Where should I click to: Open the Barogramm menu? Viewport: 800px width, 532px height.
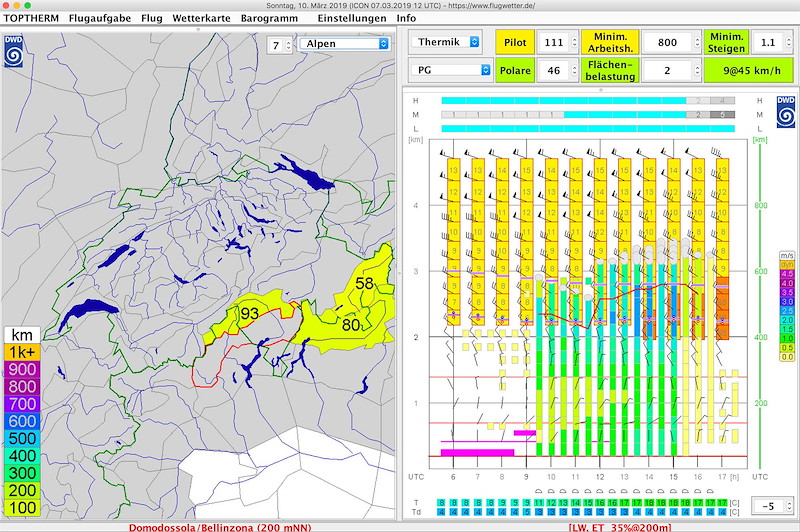[269, 18]
